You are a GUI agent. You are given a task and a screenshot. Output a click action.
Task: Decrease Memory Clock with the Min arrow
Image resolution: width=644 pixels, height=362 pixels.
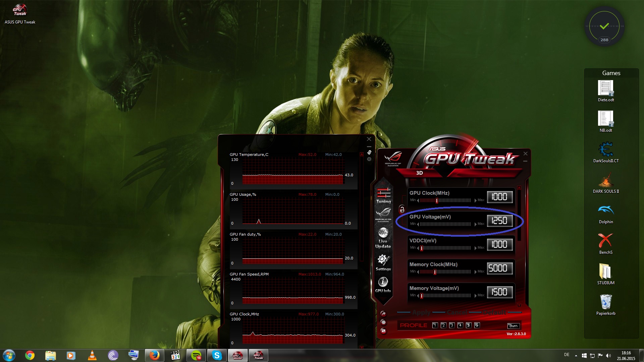[x=418, y=272]
